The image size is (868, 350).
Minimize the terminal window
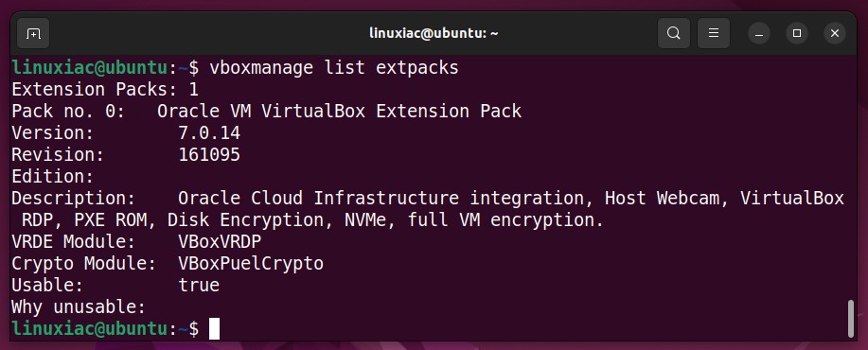coord(759,34)
